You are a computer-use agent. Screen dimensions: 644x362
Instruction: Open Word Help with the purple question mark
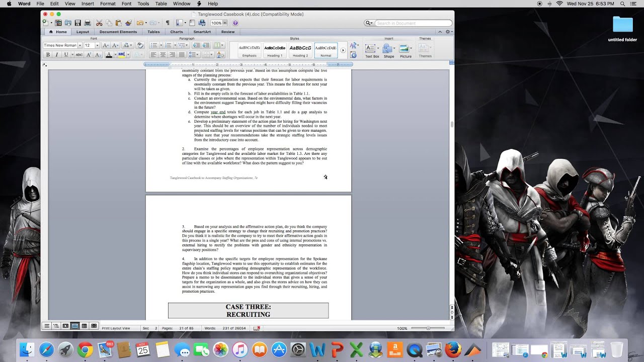point(235,23)
